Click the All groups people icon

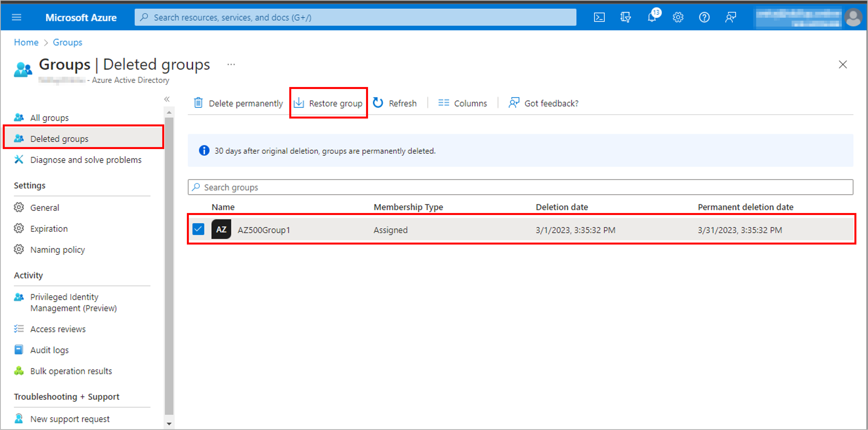(x=19, y=117)
